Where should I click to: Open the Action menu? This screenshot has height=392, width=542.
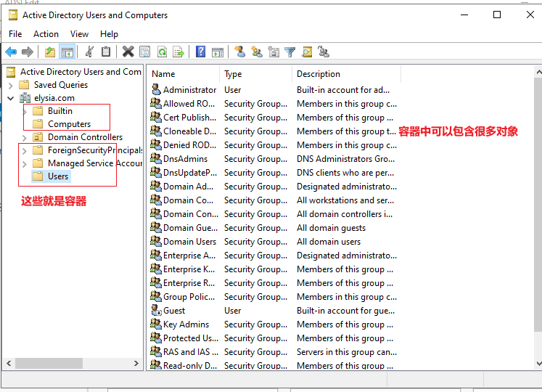(46, 34)
